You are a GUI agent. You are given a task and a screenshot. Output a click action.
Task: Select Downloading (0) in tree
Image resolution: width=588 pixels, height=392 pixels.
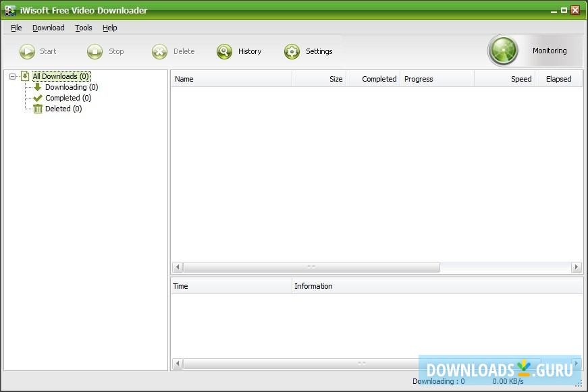click(72, 87)
